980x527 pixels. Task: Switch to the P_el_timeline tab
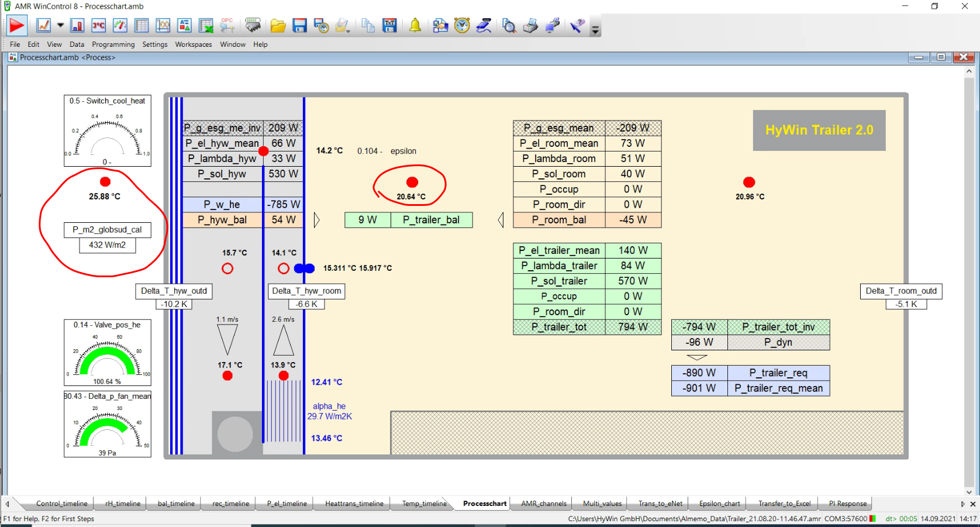[287, 504]
